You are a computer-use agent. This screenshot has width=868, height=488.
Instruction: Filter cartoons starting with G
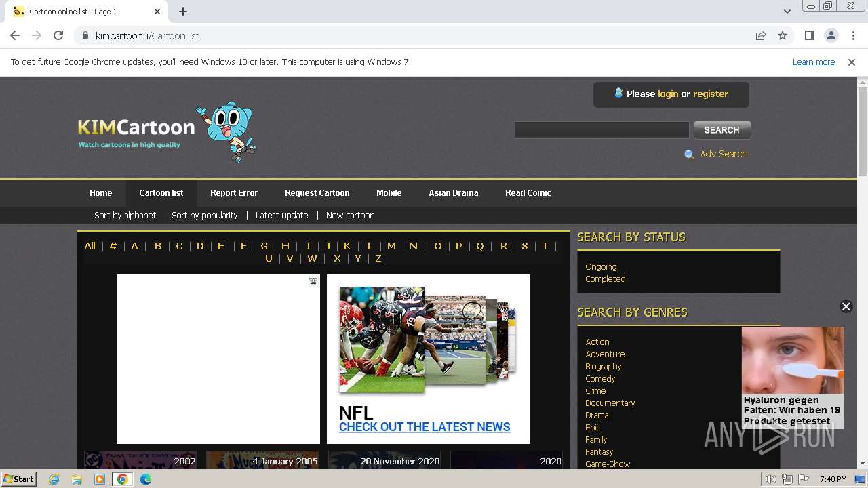[x=264, y=246]
